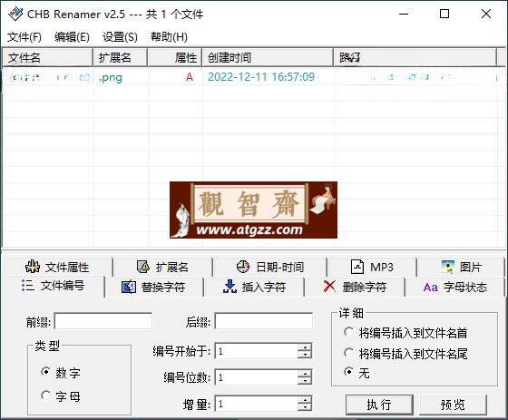The width and height of the screenshot is (508, 420).
Task: Switch to the 替换字符 tab
Action: tap(153, 288)
